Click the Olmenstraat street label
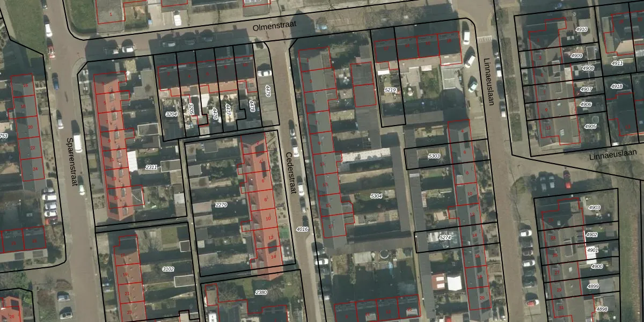The image size is (644, 322). (x=275, y=26)
